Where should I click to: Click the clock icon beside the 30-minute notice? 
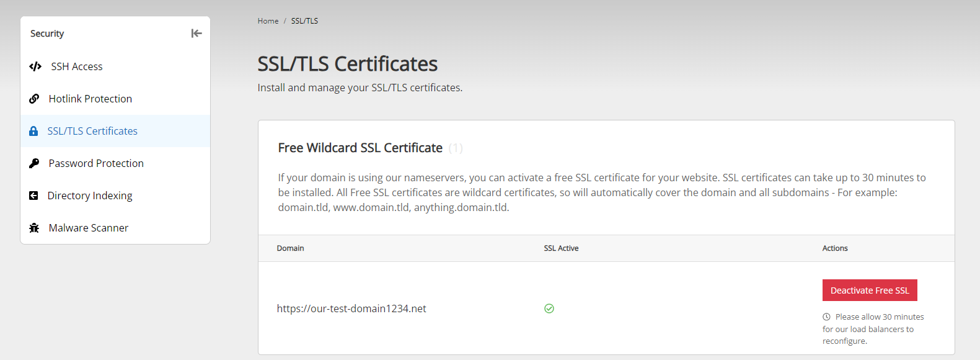(x=826, y=317)
